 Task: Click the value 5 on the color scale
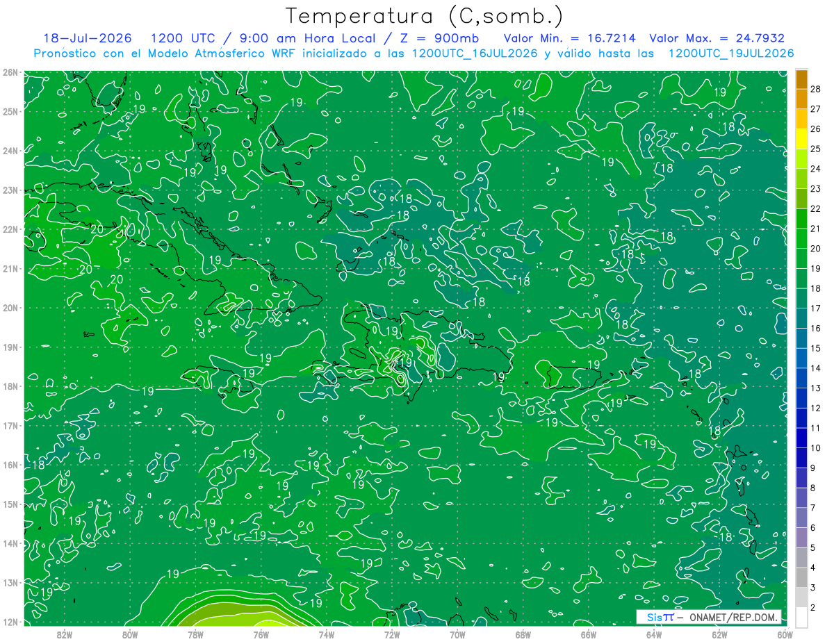click(x=814, y=548)
